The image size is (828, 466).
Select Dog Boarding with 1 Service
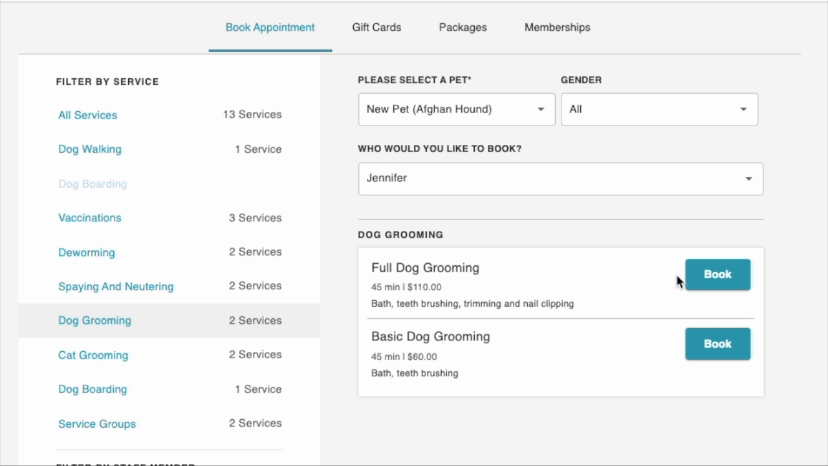pos(93,389)
